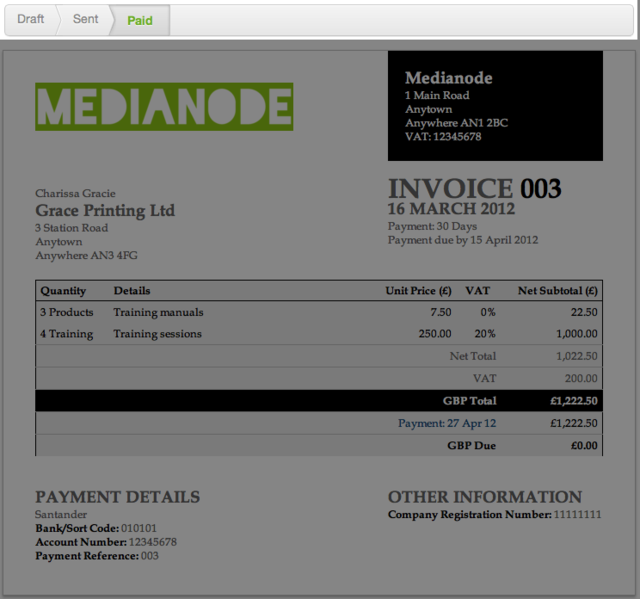Screen dimensions: 640x599
Task: Click the Training sessions line item
Action: coord(157,334)
